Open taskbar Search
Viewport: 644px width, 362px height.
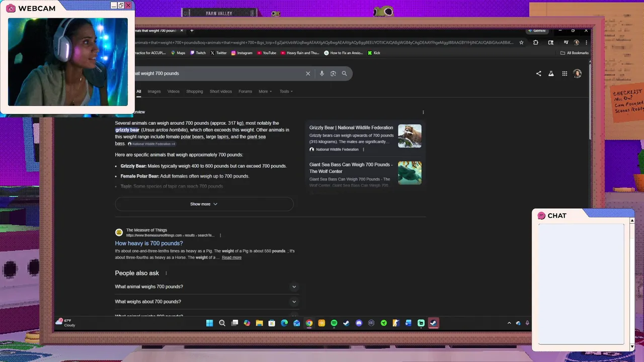[x=222, y=323]
